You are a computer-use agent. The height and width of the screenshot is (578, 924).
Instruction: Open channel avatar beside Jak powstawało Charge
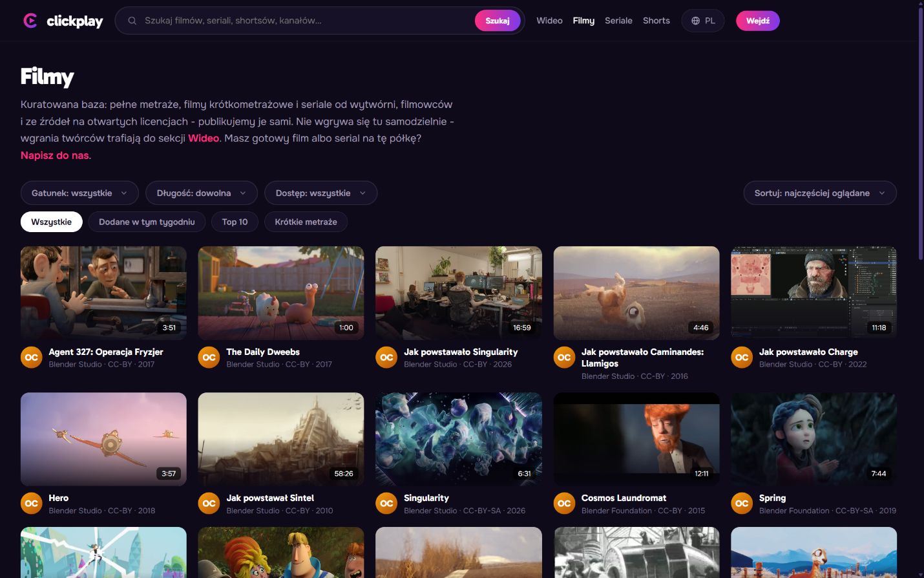(x=742, y=358)
